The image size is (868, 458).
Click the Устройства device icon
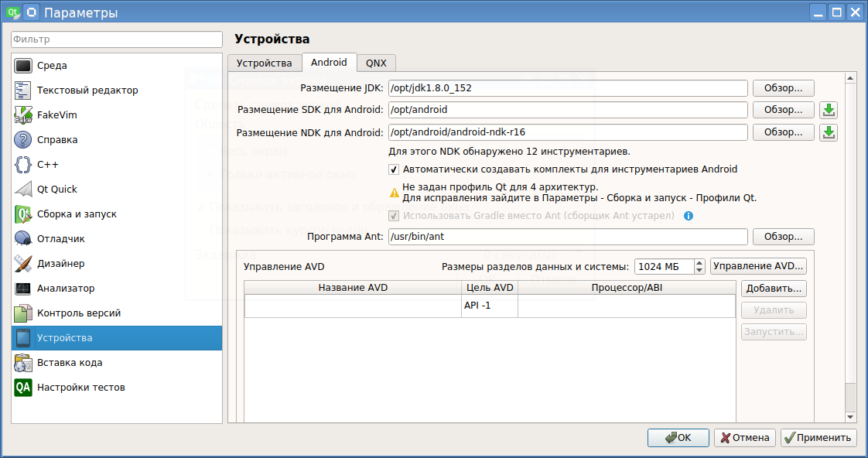23,338
